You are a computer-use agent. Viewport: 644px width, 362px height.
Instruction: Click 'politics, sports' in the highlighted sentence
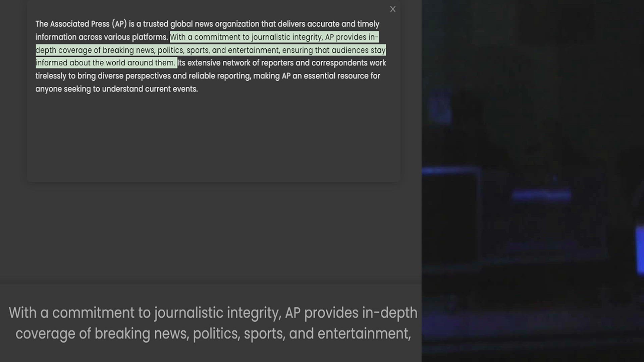click(183, 50)
